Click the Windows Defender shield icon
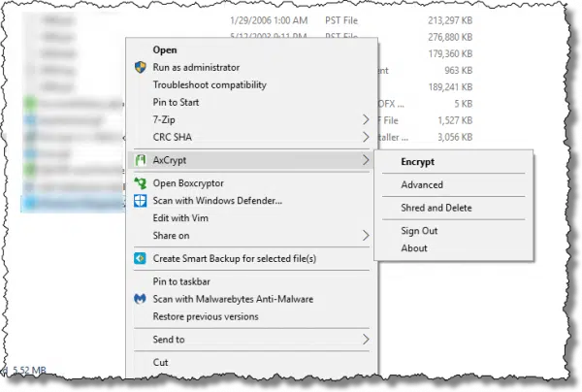Viewport: 582px width, 392px height. pyautogui.click(x=141, y=201)
